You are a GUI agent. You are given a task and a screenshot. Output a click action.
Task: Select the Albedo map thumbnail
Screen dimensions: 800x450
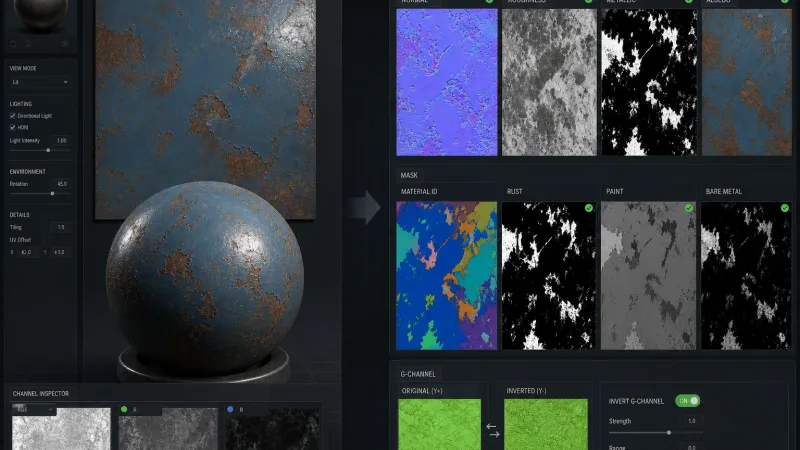(x=746, y=82)
